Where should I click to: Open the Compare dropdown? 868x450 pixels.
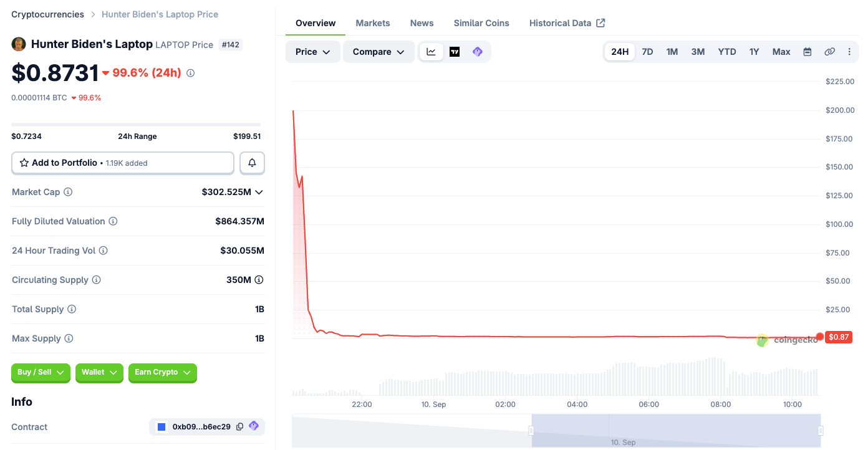(x=379, y=52)
